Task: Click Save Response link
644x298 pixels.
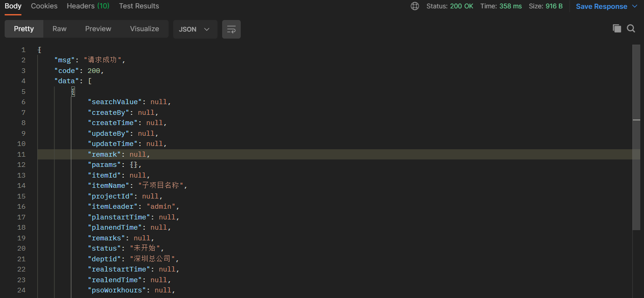Action: (602, 7)
